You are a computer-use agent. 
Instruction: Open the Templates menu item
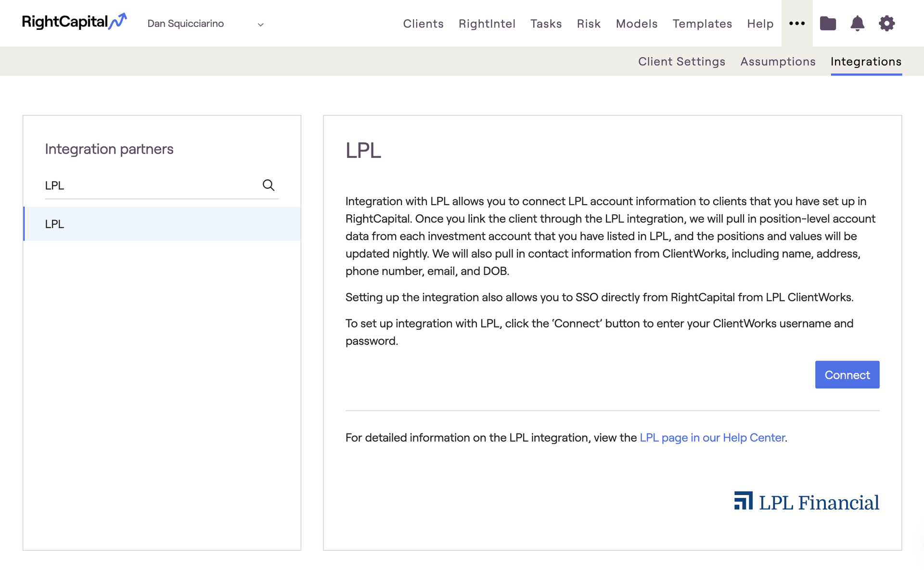(702, 24)
